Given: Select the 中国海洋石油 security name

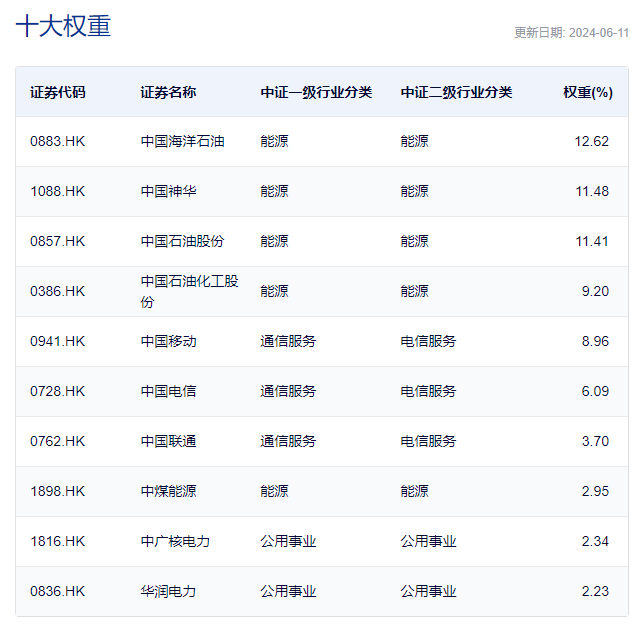Looking at the screenshot, I should coord(182,141).
